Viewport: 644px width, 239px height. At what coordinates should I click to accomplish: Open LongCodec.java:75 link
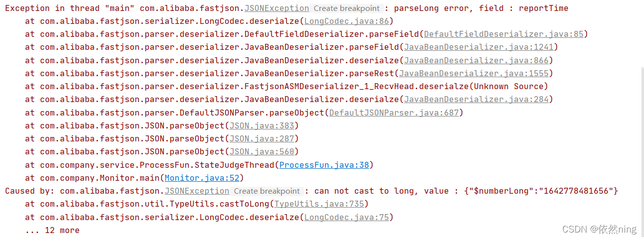[347, 217]
